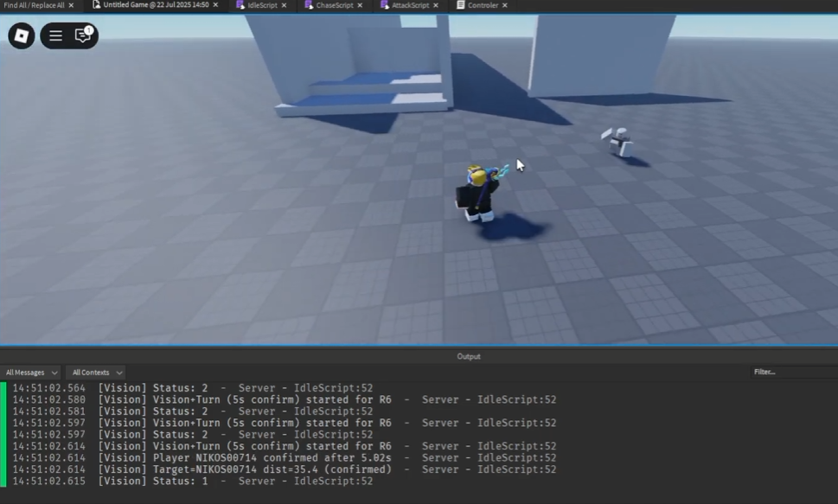Open the Controler tab

pos(483,5)
